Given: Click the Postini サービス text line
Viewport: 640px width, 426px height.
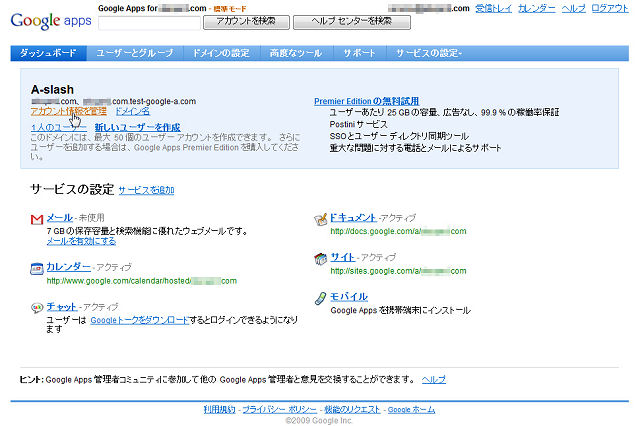Looking at the screenshot, I should 358,124.
